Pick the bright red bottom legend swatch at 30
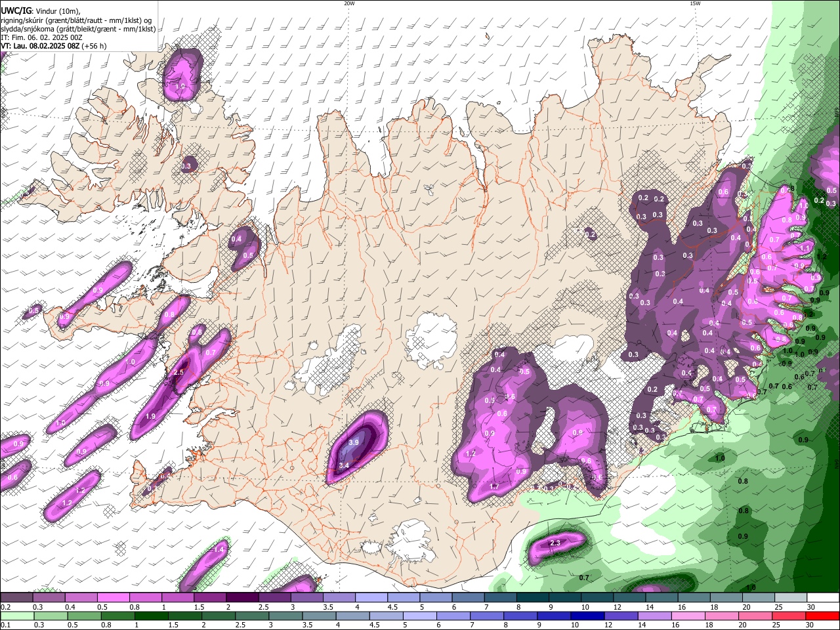This screenshot has height=630, width=840. pos(824,616)
